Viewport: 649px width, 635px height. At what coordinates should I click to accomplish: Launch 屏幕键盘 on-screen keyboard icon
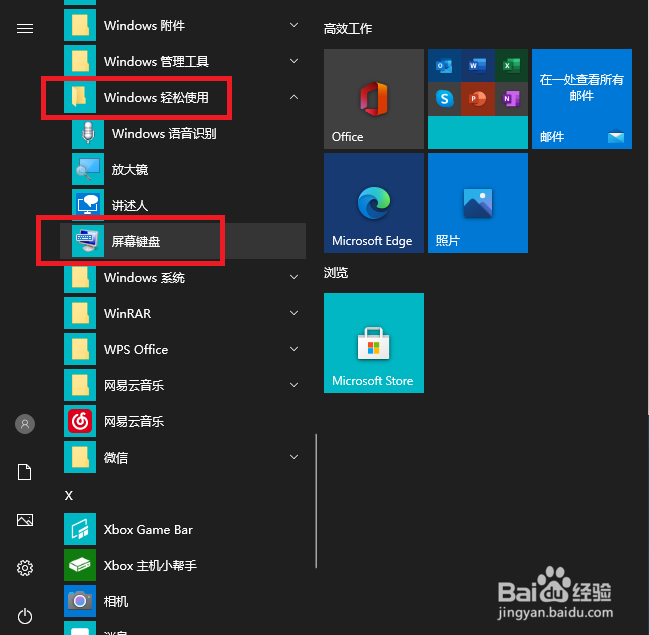tap(88, 241)
